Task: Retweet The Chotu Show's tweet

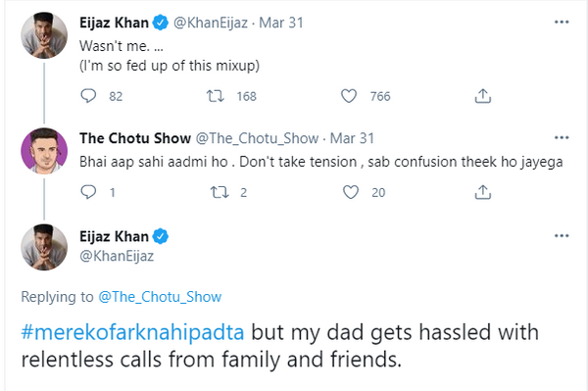Action: [x=219, y=192]
